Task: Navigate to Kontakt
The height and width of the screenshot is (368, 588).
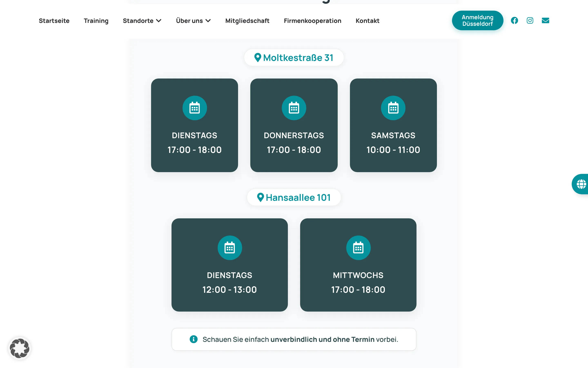Action: [367, 21]
